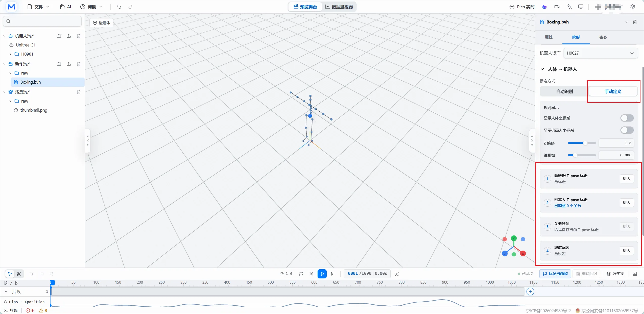
Task: Select 自动识别 calibration mode
Action: point(564,91)
